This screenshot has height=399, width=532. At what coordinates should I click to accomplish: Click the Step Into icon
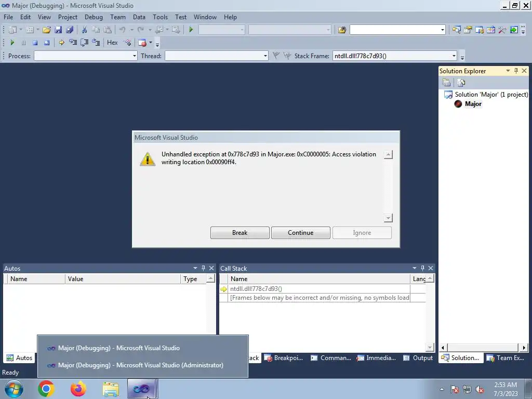(73, 43)
